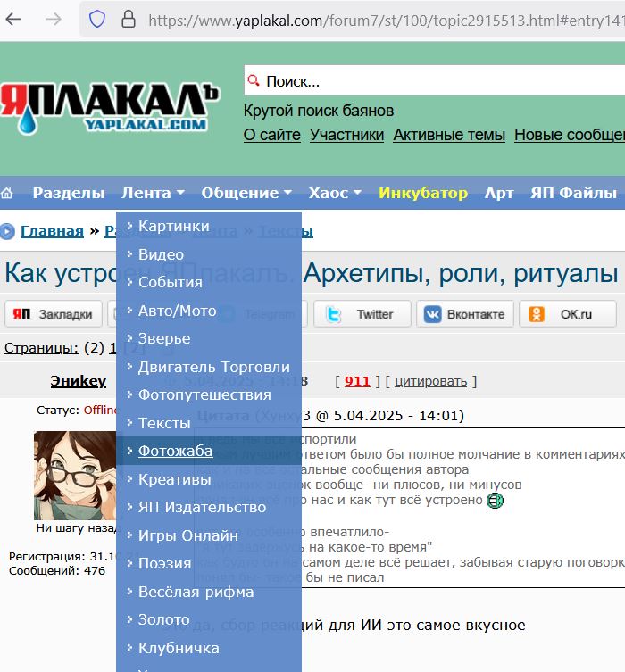
Task: Open the Арт section
Action: point(499,193)
